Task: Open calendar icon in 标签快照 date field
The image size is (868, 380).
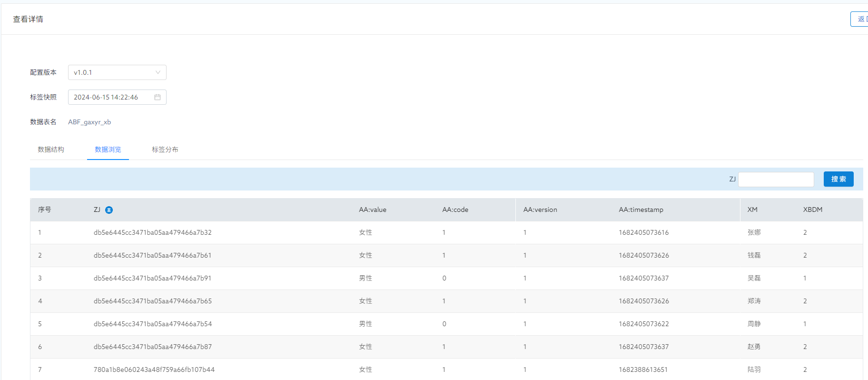Action: pyautogui.click(x=158, y=97)
